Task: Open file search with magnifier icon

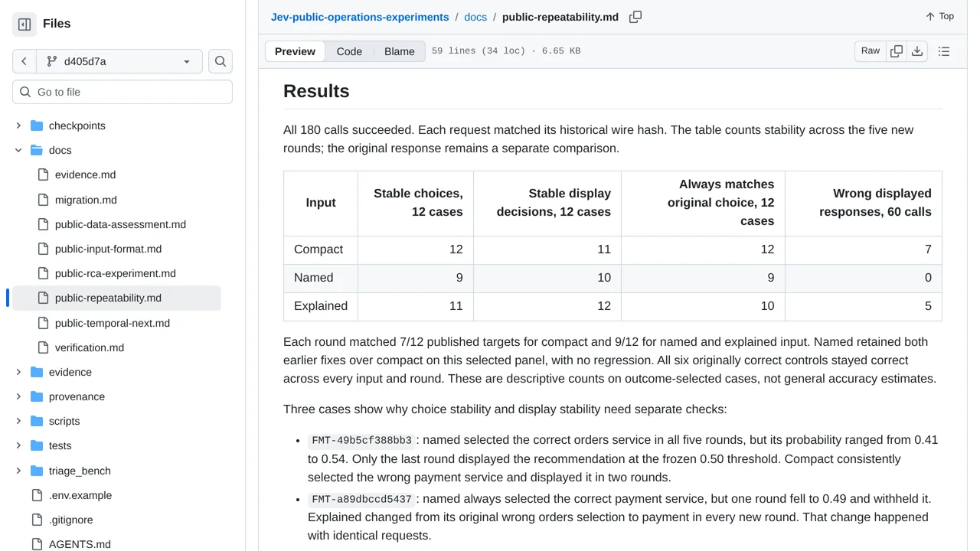Action: [x=220, y=61]
